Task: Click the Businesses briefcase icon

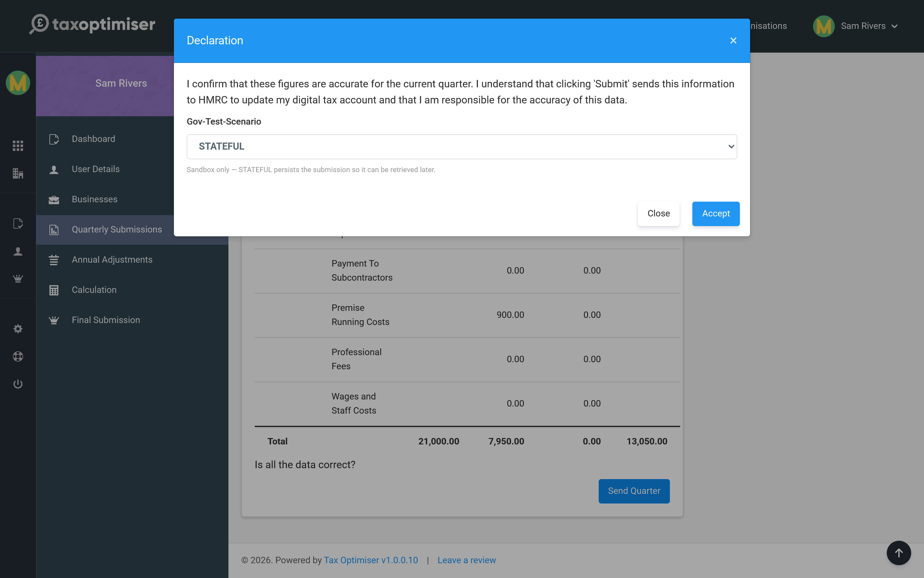Action: tap(54, 199)
